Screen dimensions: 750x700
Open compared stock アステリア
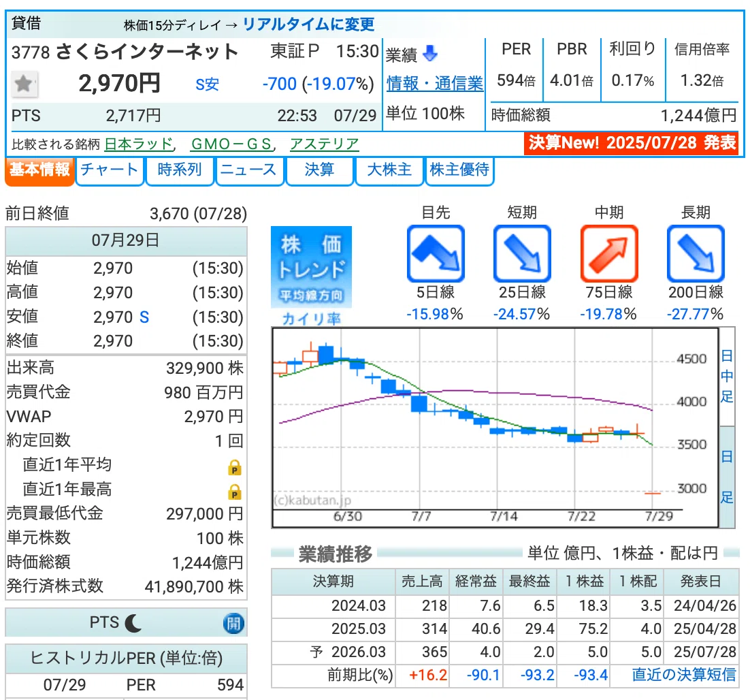click(x=325, y=144)
